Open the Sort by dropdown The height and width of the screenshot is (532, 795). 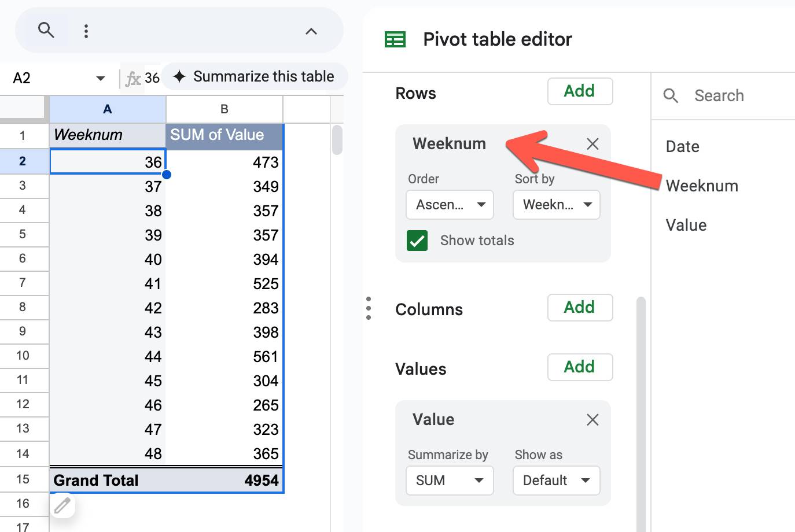[x=556, y=205]
